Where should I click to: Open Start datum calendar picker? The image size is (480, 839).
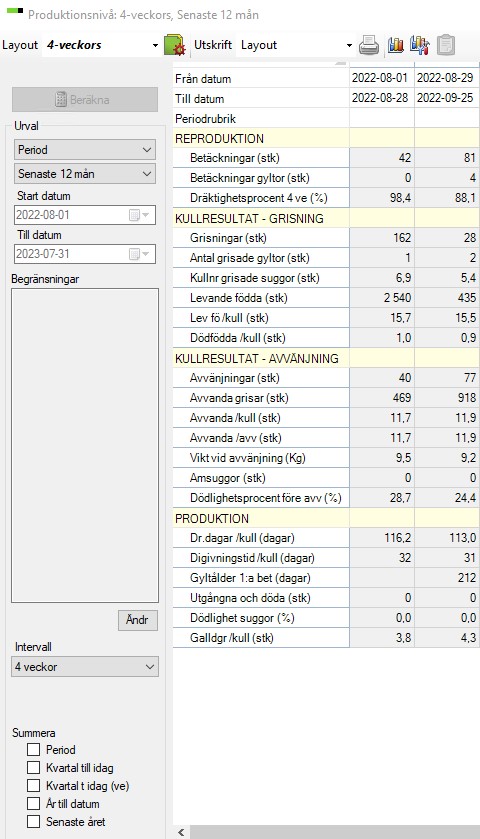tap(139, 215)
